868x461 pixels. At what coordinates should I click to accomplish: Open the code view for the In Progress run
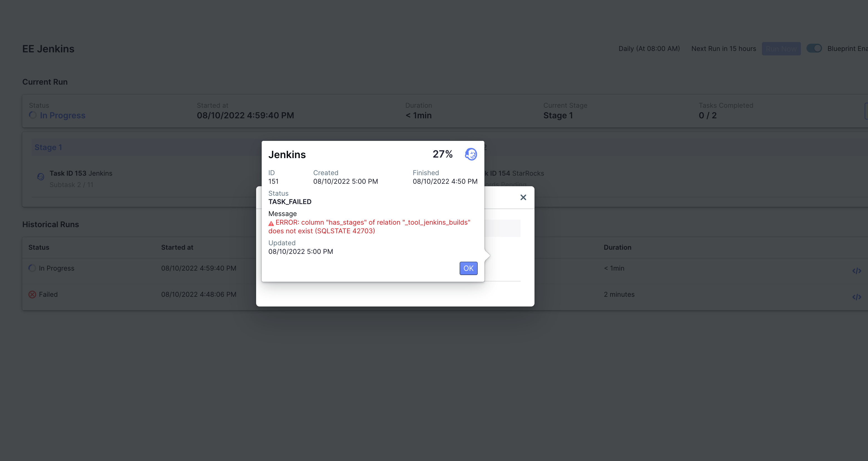tap(857, 271)
